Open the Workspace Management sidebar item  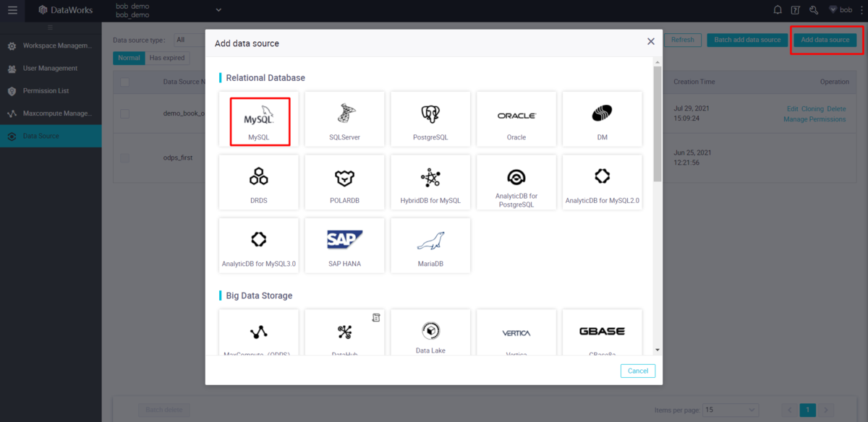[x=51, y=46]
